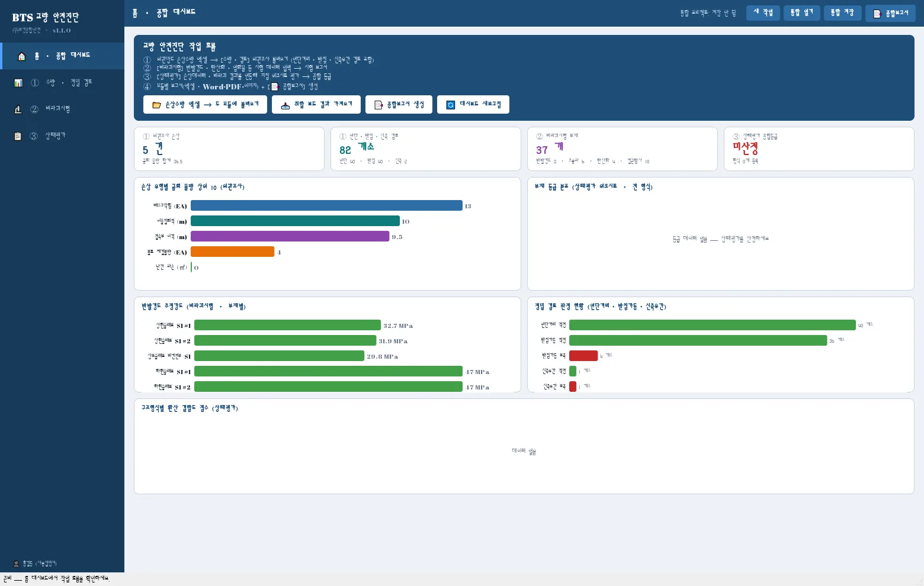Click the 정밀 검토 판정 현황 chart title
The image size is (924, 586).
coord(601,307)
